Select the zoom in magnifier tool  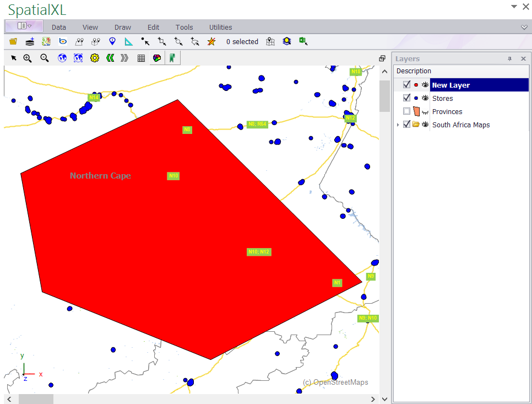28,58
